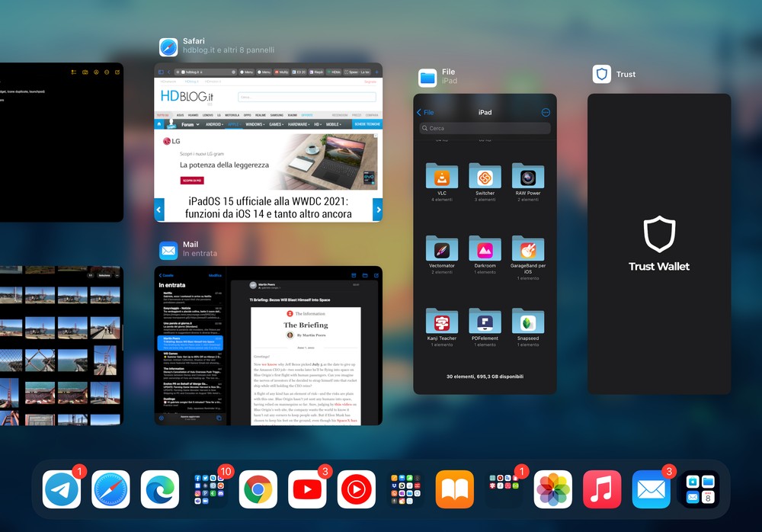This screenshot has width=762, height=532.
Task: Tap the new note icon in Notes
Action: (117, 72)
